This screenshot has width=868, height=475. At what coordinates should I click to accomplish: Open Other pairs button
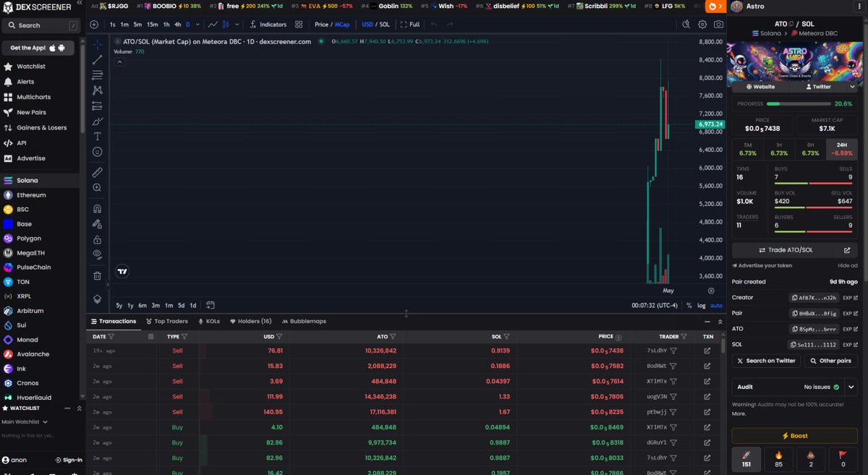pos(830,361)
